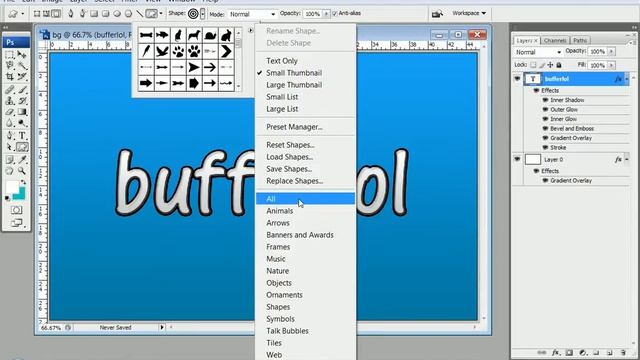Select the Gradient tool
The width and height of the screenshot is (640, 360).
(x=22, y=112)
